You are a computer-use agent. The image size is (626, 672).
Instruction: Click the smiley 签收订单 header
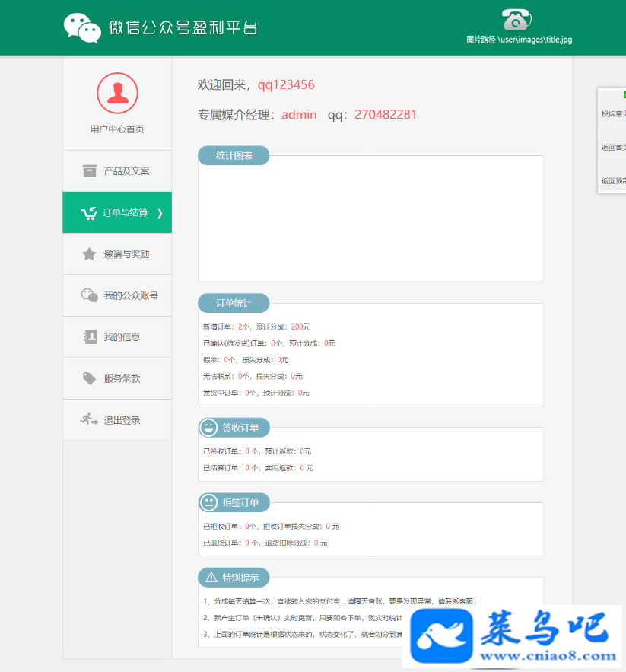pyautogui.click(x=234, y=427)
